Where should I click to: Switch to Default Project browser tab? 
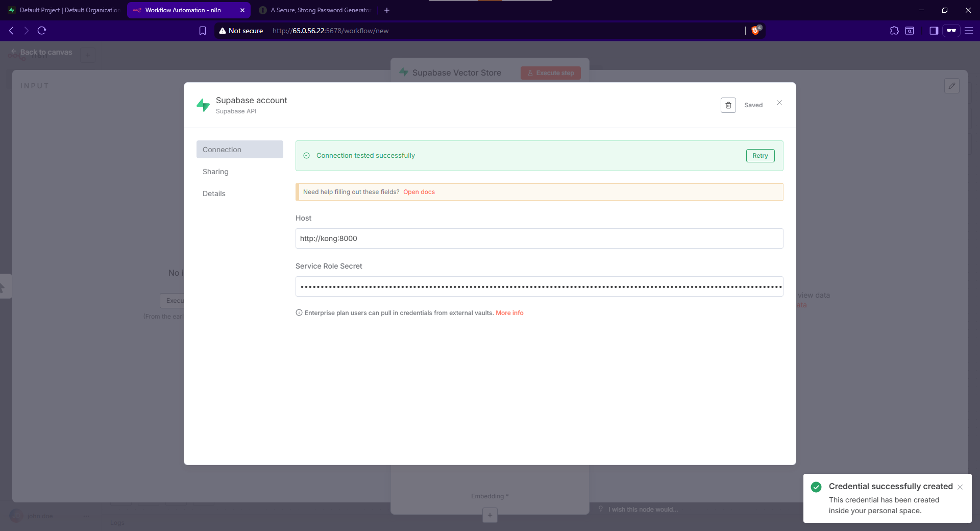(x=64, y=10)
